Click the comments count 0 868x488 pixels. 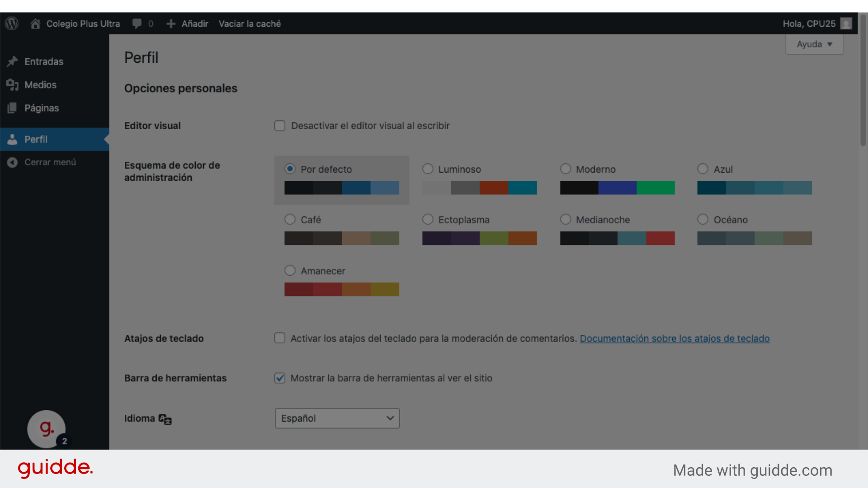coord(151,23)
